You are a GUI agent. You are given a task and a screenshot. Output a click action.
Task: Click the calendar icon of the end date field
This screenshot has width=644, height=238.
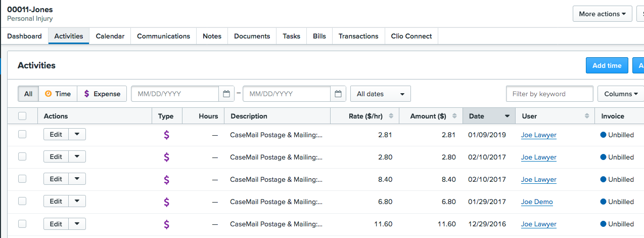tap(339, 94)
